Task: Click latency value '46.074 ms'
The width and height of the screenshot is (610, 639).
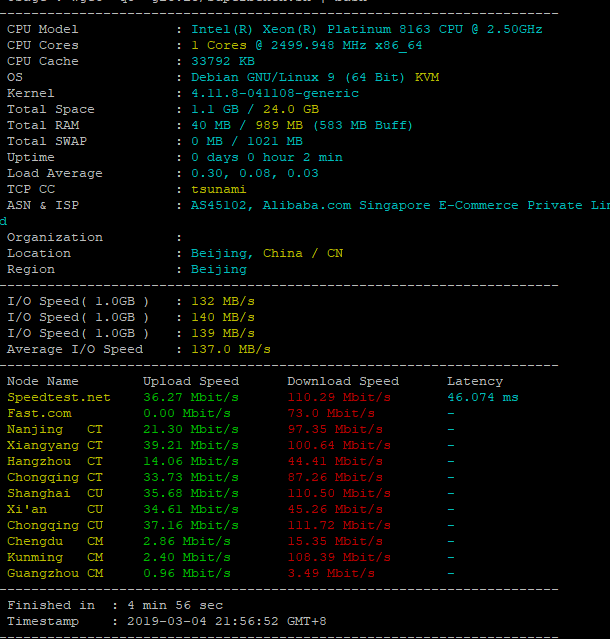Action: (x=483, y=397)
